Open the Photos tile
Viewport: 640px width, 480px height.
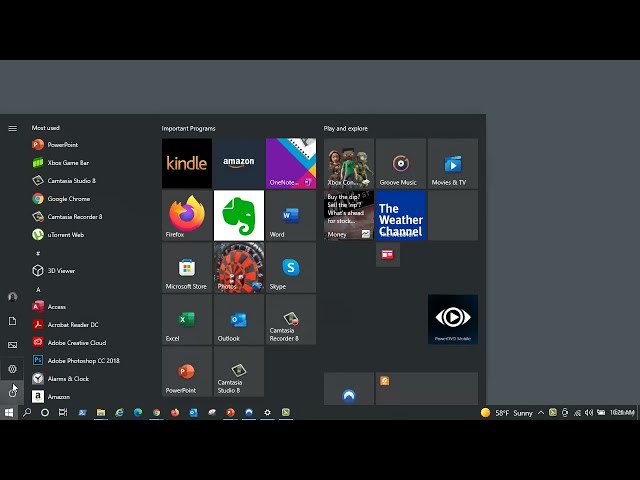coord(239,267)
